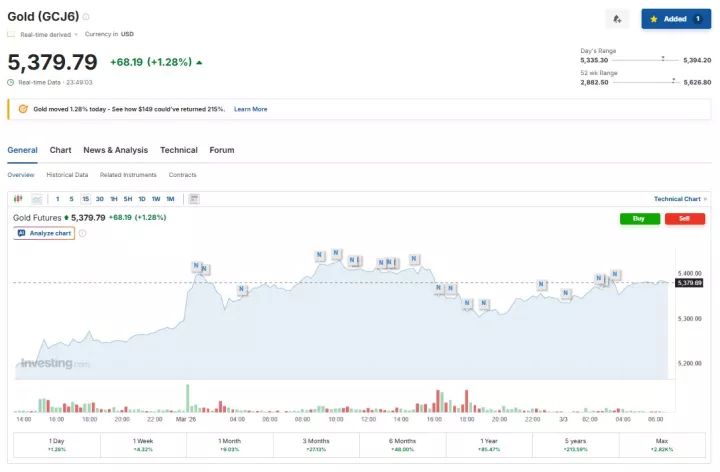
Task: Toggle the Added watchlist star button
Action: (676, 18)
